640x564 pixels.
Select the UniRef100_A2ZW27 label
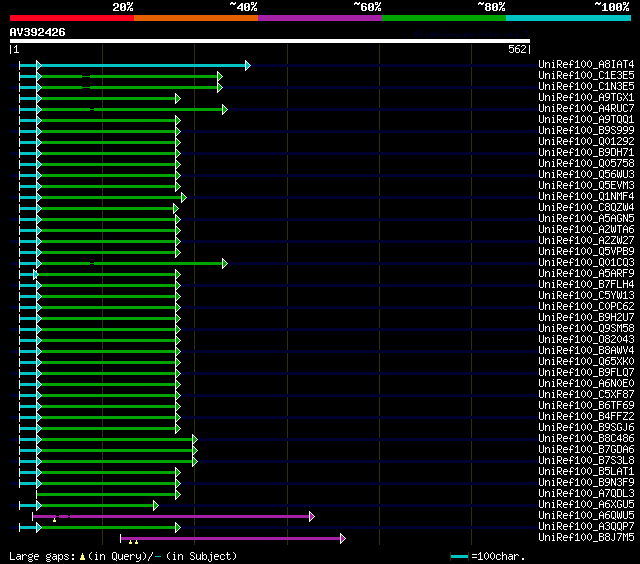click(x=586, y=241)
